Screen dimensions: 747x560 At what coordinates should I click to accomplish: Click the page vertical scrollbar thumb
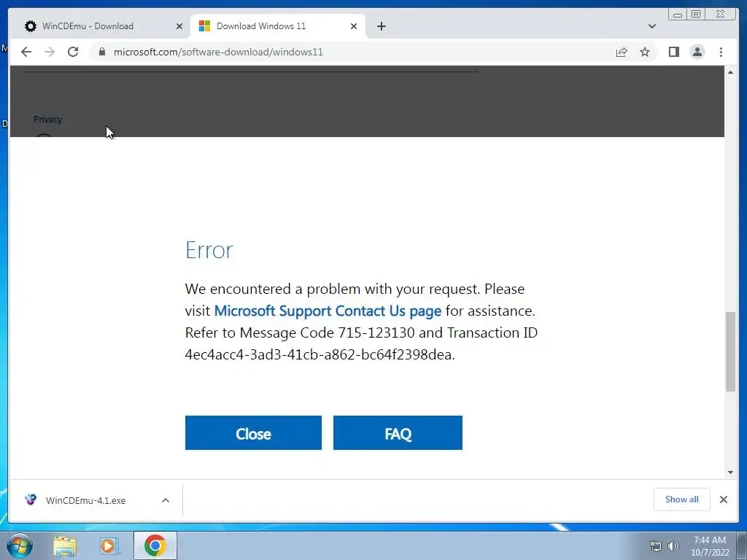[x=730, y=352]
